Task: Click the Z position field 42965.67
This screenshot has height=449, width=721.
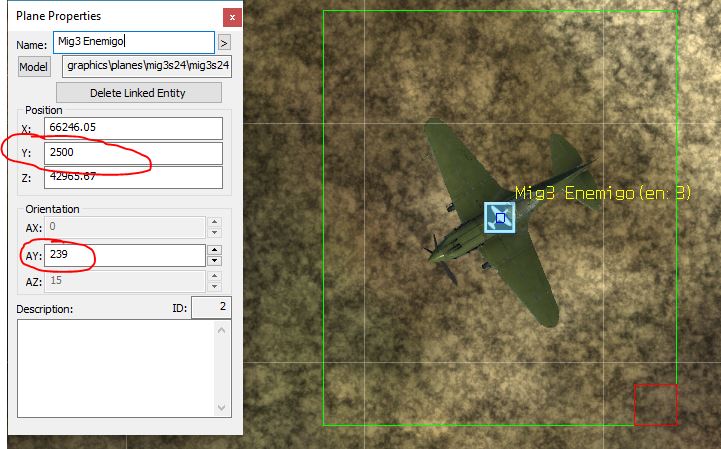Action: pyautogui.click(x=133, y=177)
